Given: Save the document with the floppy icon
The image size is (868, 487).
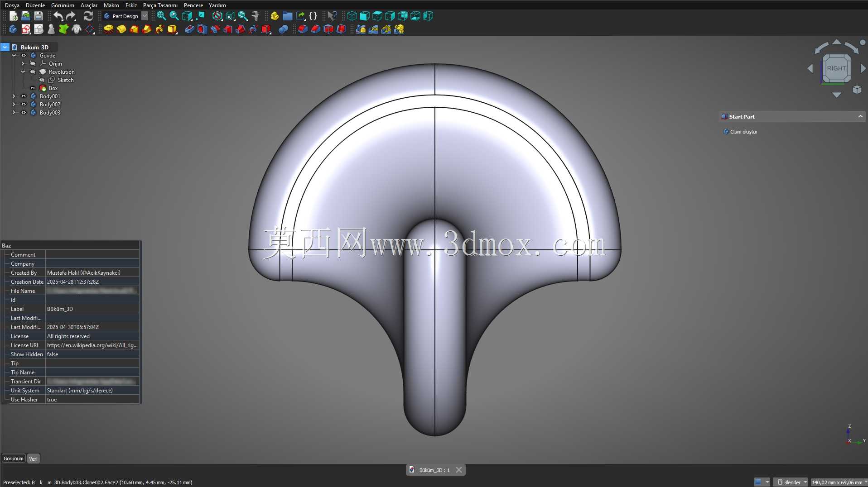Looking at the screenshot, I should point(39,16).
